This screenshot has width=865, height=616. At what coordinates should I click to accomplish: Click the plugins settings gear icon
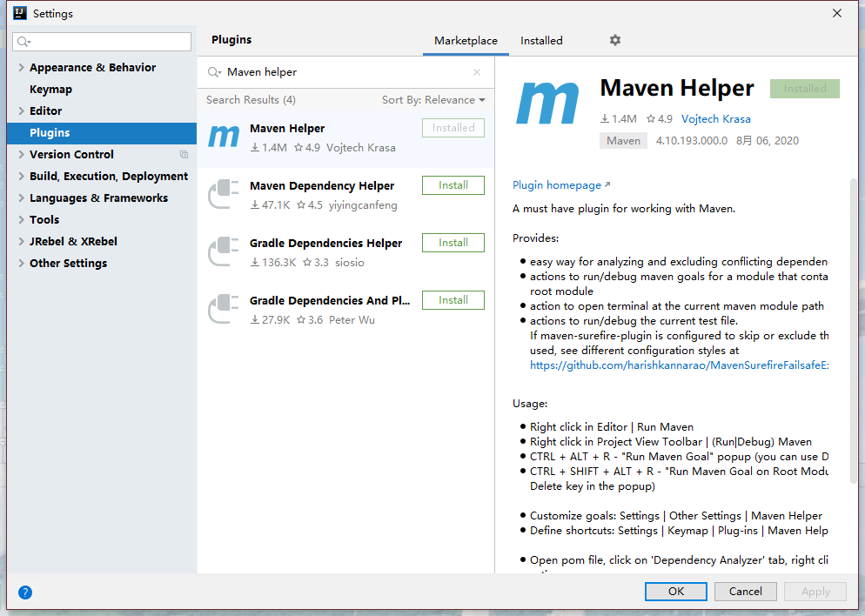pos(615,40)
